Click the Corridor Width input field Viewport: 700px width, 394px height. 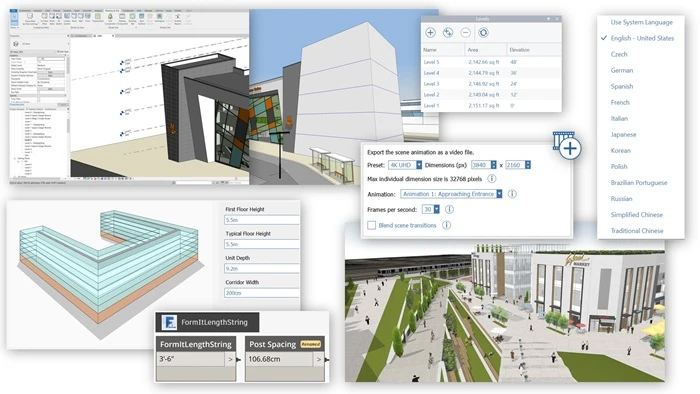262,293
